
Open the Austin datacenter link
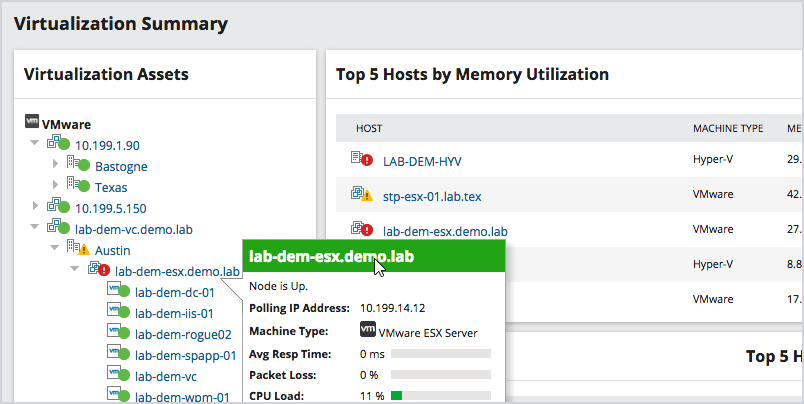[x=112, y=251]
